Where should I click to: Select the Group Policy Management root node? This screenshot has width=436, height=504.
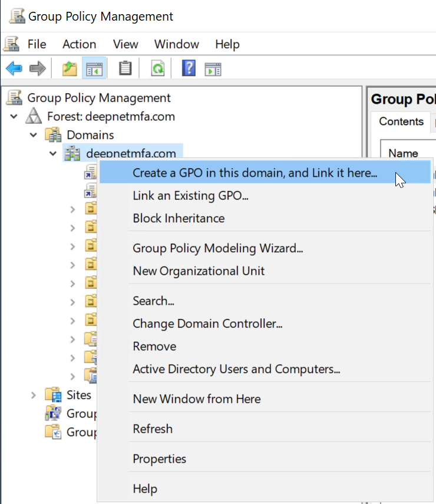pos(99,98)
